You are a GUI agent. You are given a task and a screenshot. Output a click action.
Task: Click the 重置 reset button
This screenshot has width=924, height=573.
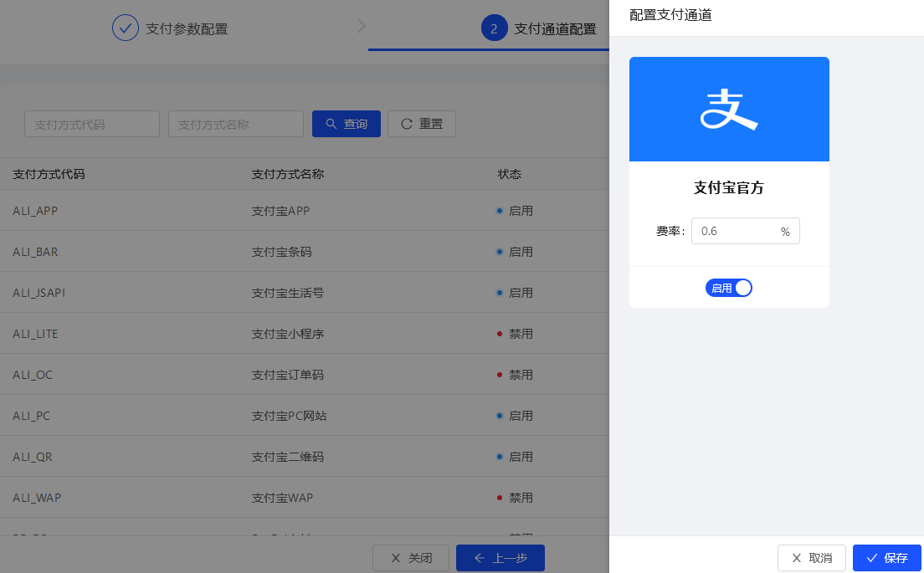421,123
